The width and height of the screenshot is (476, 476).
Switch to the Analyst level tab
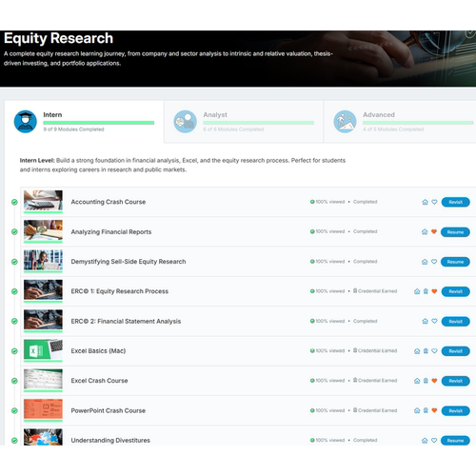[x=244, y=122]
